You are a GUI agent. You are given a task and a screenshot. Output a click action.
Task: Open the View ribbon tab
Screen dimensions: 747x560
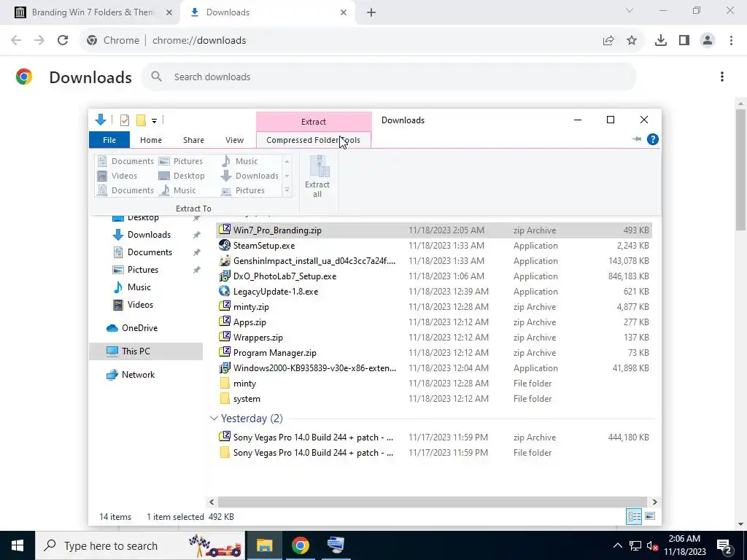pos(234,140)
